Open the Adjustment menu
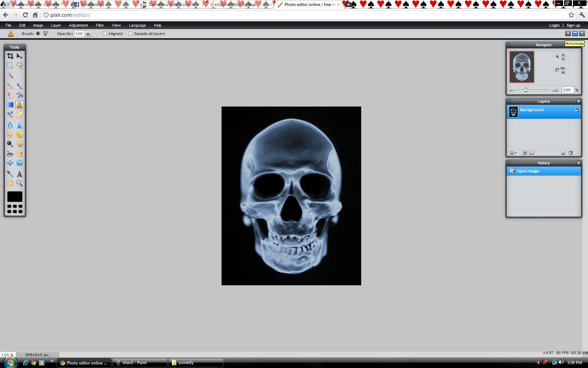 tap(78, 25)
